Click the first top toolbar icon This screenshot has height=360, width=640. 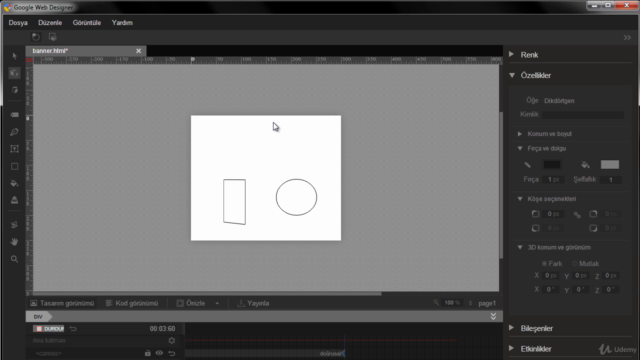click(x=36, y=37)
